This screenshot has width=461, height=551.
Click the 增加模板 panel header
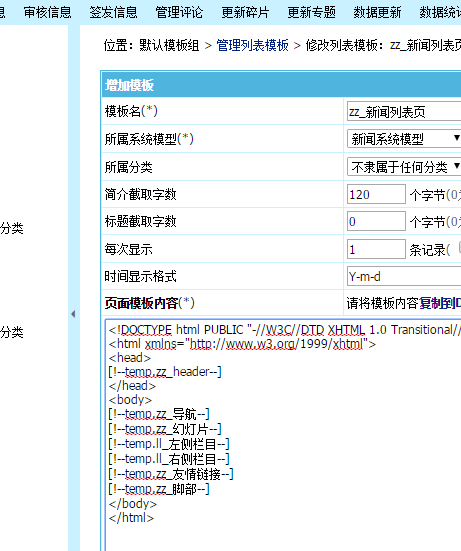click(281, 85)
